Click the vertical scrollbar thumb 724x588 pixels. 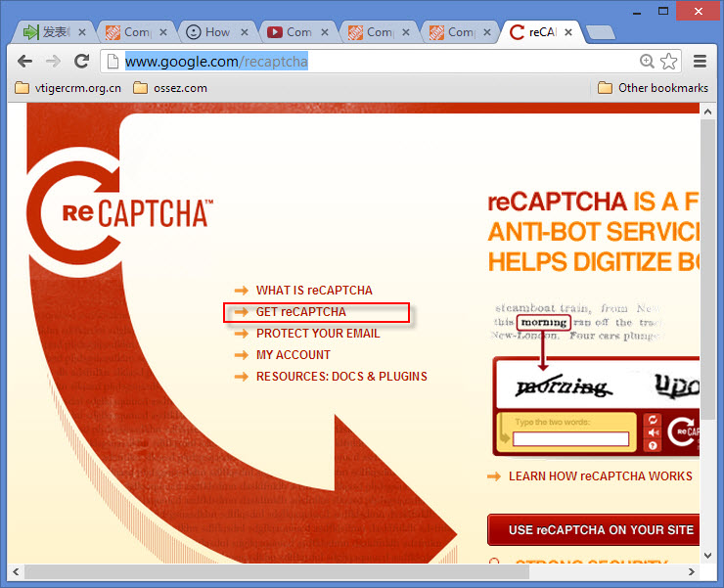pyautogui.click(x=707, y=269)
